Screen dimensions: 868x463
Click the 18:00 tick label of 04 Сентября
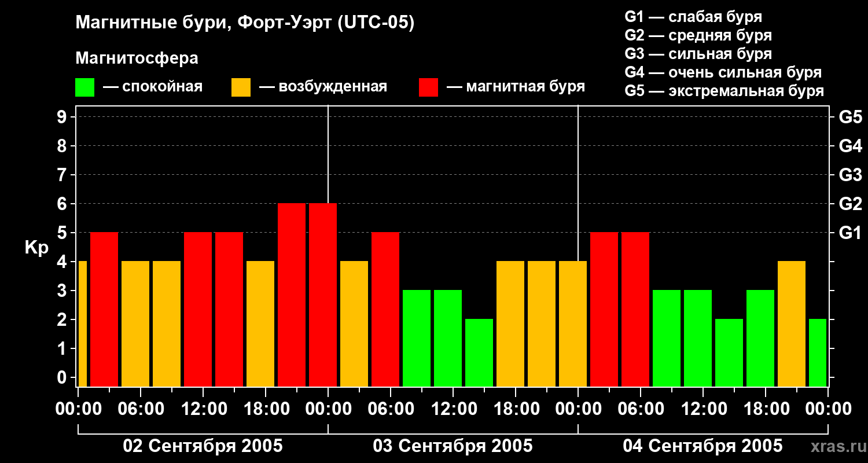pos(766,409)
